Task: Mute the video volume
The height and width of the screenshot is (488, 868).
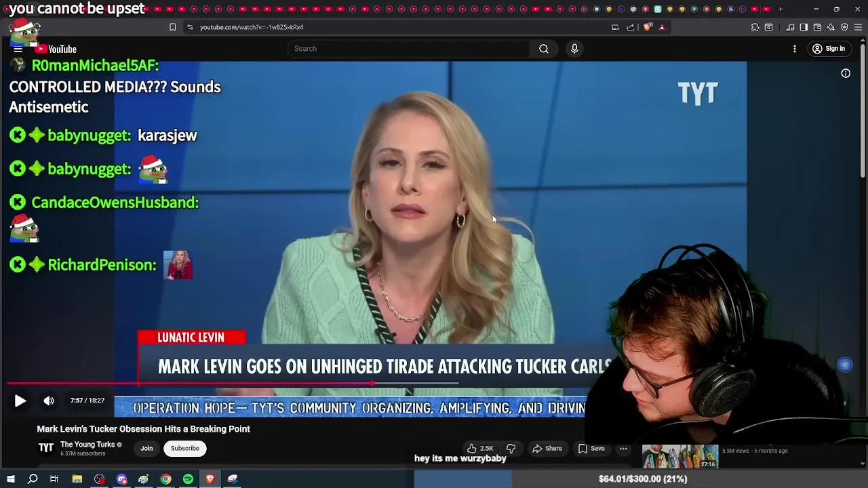Action: pos(49,401)
